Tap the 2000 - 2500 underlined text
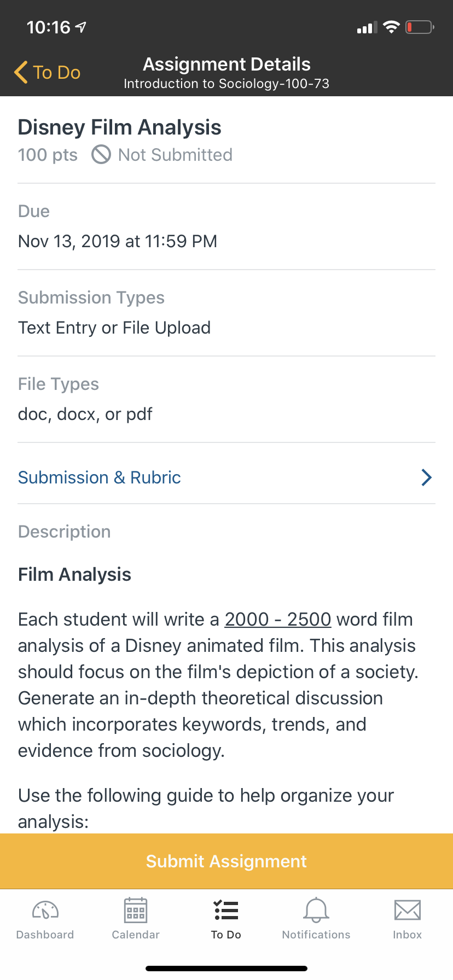Viewport: 453px width, 980px height. point(278,619)
